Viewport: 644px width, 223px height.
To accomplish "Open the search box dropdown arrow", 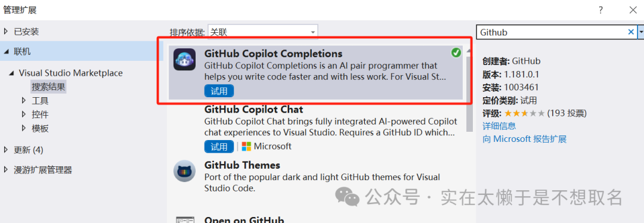I will pos(640,32).
